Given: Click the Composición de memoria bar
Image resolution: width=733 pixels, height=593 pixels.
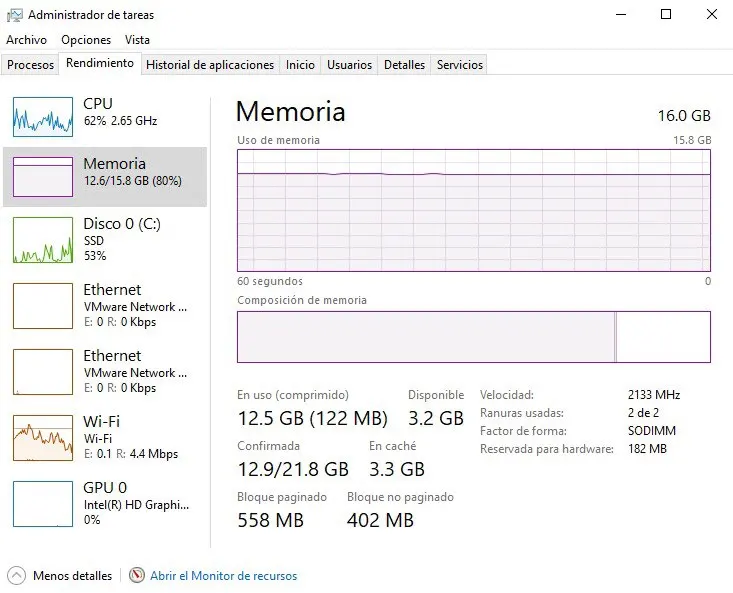Looking at the screenshot, I should 473,337.
